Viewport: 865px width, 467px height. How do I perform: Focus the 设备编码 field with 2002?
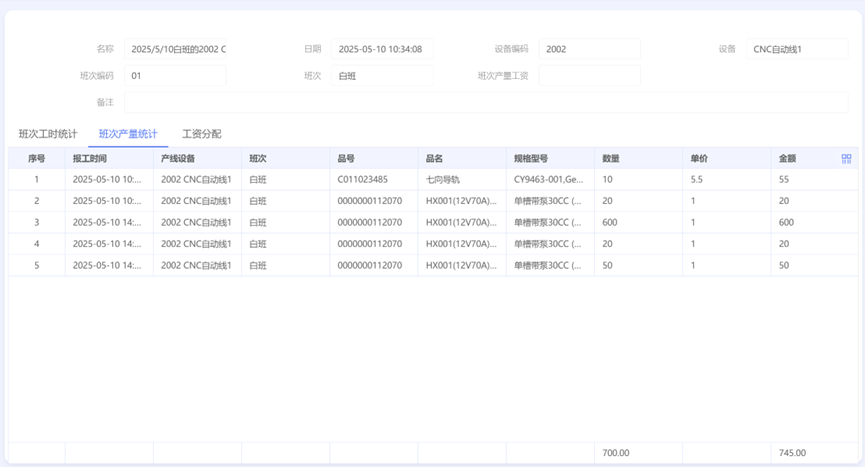click(x=590, y=49)
